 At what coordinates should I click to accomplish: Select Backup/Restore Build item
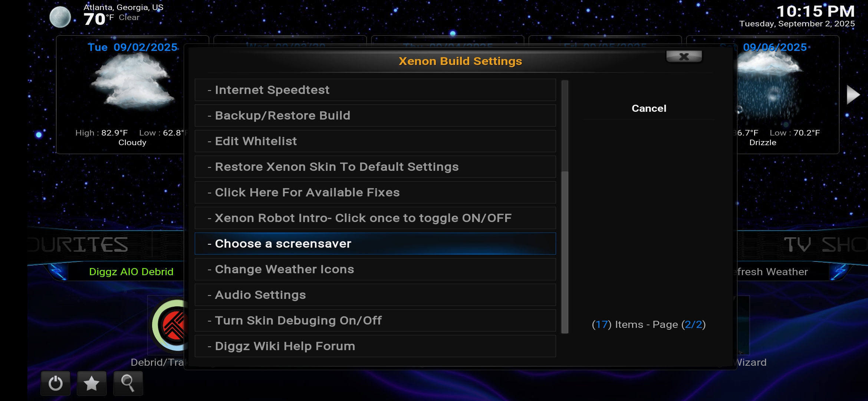click(375, 115)
